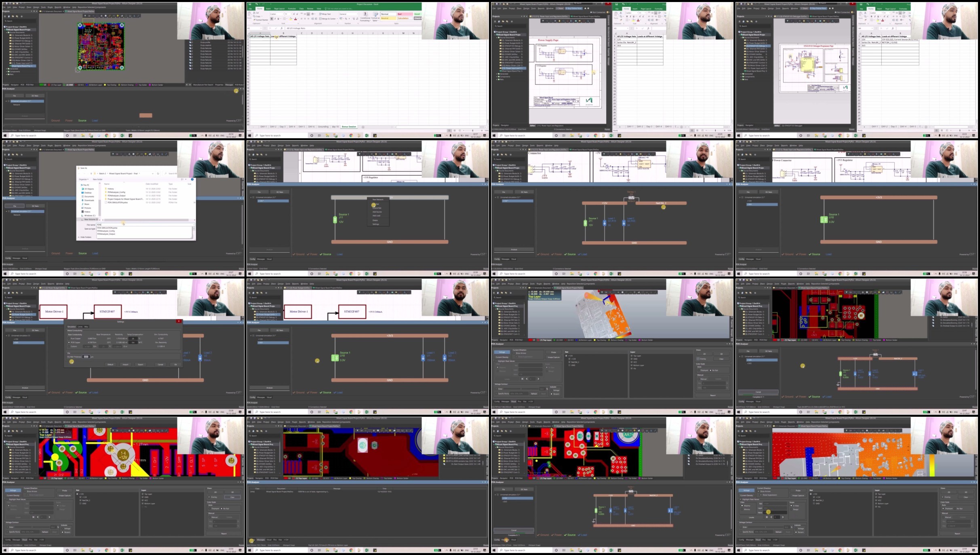The image size is (980, 555).
Task: Click the Default button in the Settings dialog
Action: click(x=110, y=365)
